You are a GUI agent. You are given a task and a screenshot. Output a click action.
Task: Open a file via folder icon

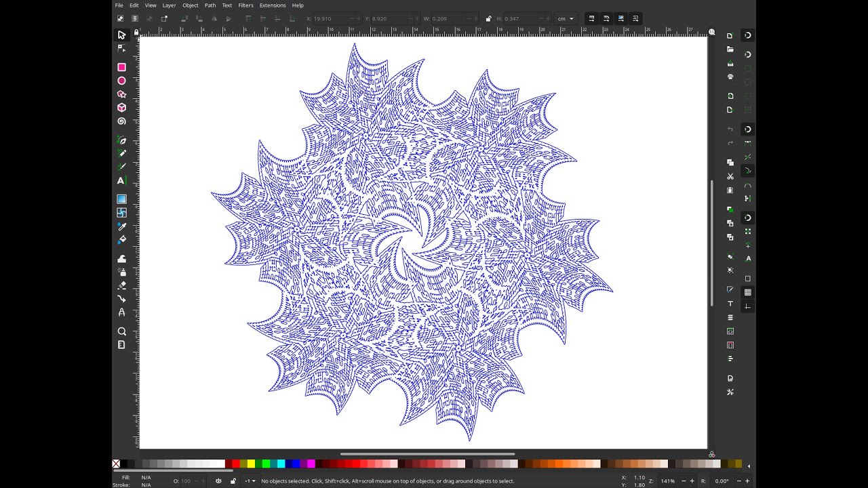730,49
